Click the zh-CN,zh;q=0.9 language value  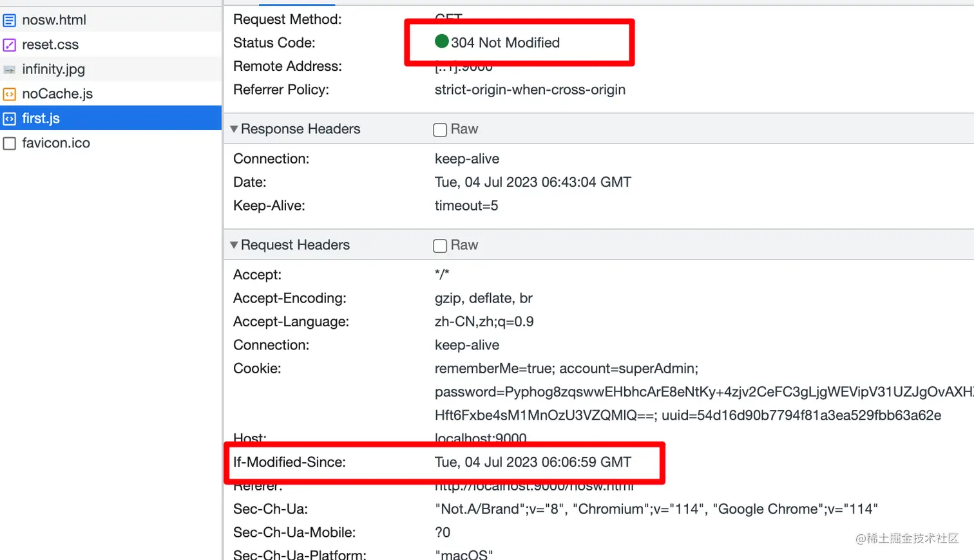(484, 322)
